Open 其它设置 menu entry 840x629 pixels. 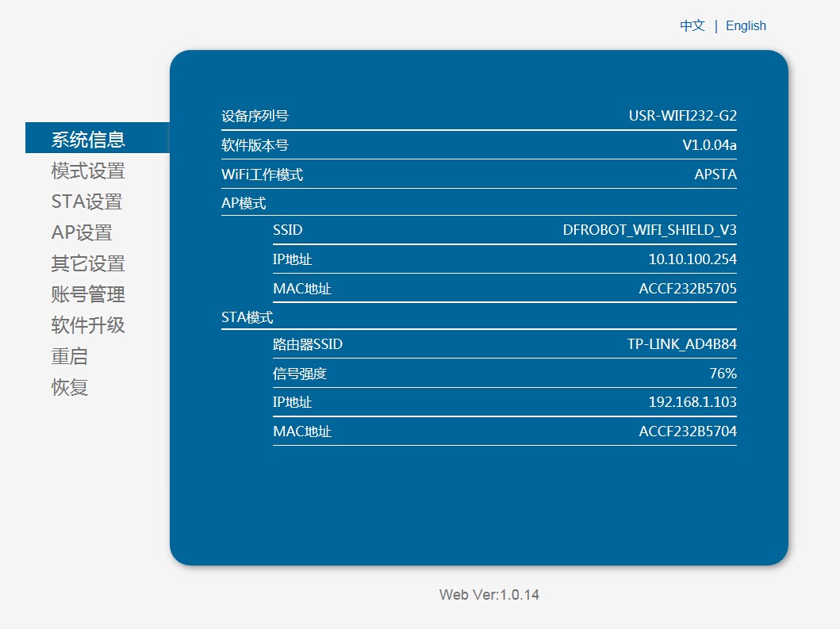coord(88,263)
